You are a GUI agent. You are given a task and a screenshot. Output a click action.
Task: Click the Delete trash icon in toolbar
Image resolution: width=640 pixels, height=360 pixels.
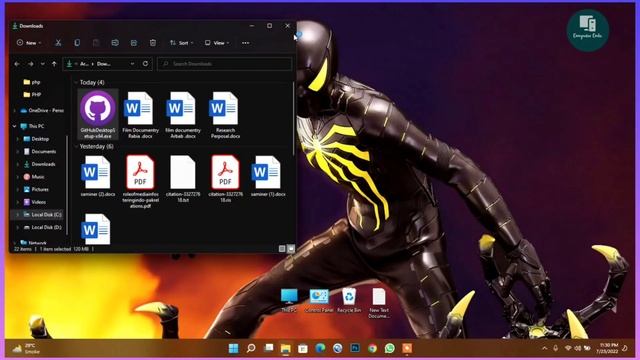(x=153, y=43)
